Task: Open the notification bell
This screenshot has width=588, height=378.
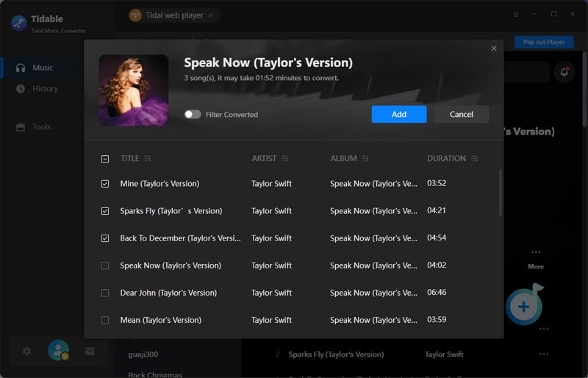Action: [564, 71]
